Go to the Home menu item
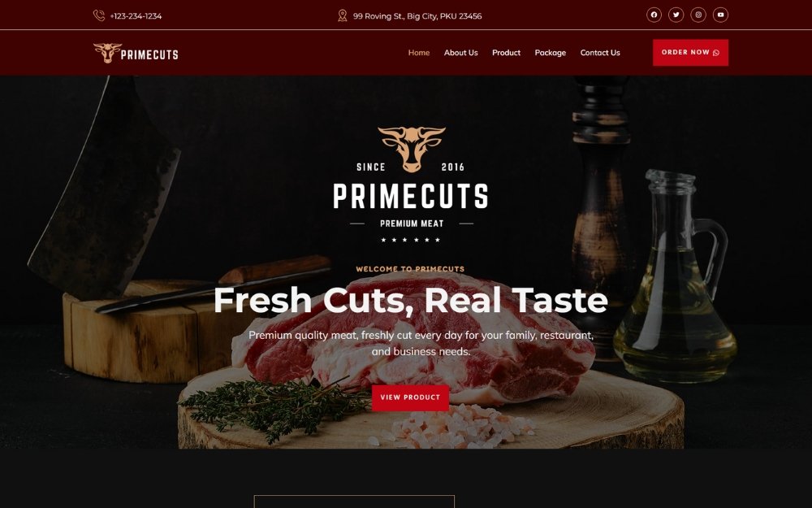This screenshot has width=812, height=508. pos(419,52)
